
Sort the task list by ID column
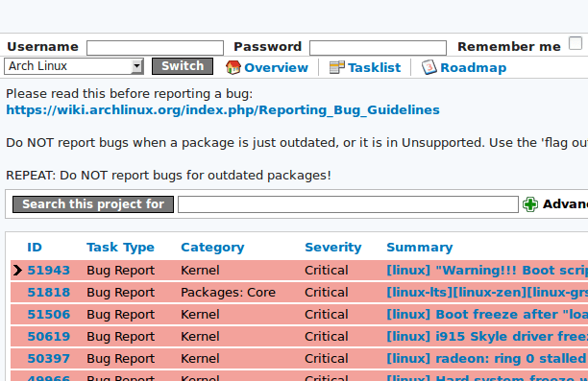(35, 248)
